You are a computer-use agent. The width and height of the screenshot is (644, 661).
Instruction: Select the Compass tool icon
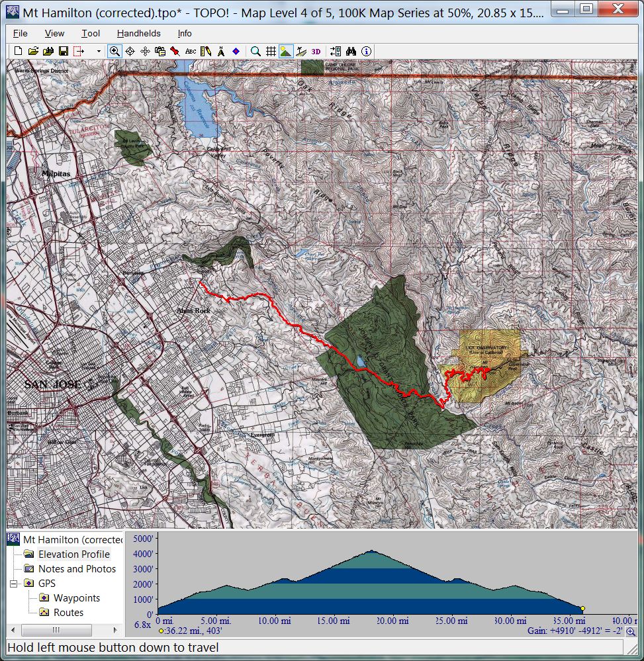pyautogui.click(x=220, y=51)
